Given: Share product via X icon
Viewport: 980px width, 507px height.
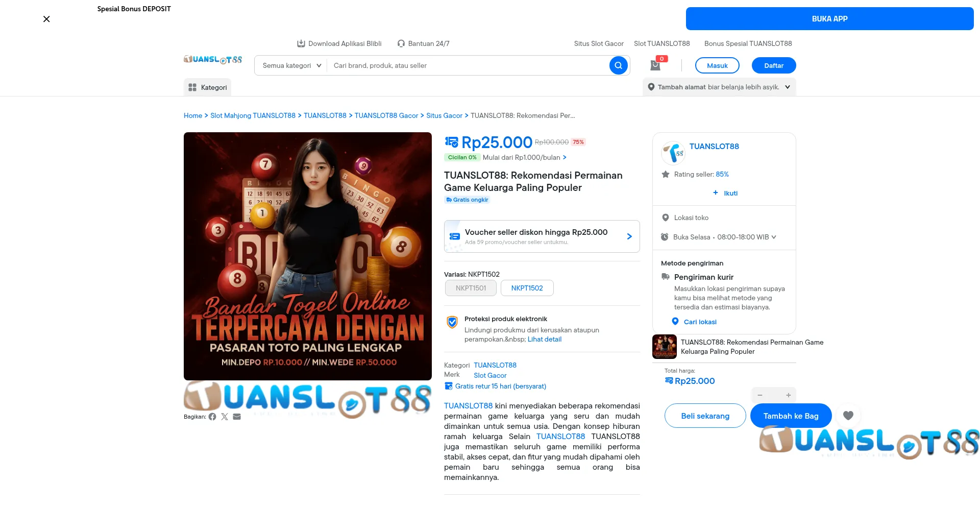Looking at the screenshot, I should pos(225,417).
